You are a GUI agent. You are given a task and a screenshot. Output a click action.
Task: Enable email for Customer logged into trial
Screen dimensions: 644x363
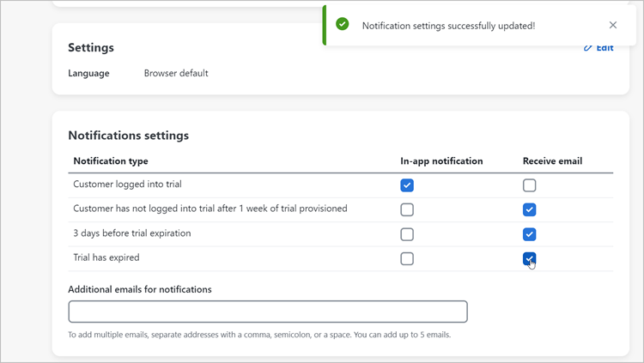pyautogui.click(x=529, y=185)
